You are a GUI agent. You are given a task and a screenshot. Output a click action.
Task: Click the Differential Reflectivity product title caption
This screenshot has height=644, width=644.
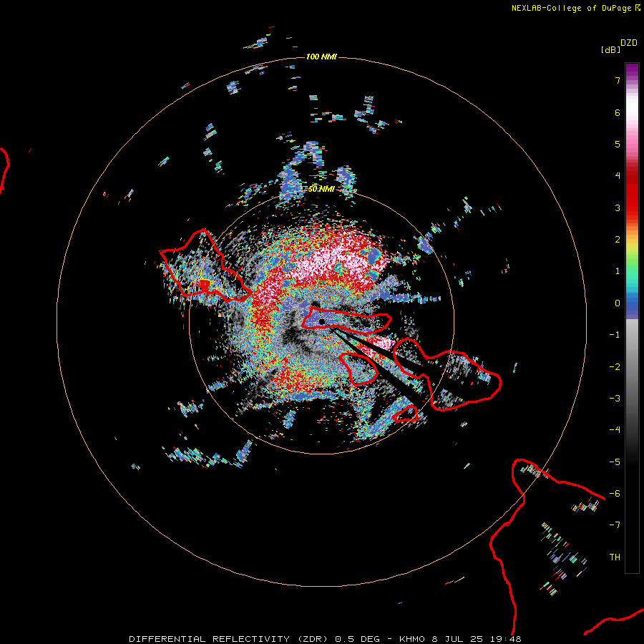(325, 639)
